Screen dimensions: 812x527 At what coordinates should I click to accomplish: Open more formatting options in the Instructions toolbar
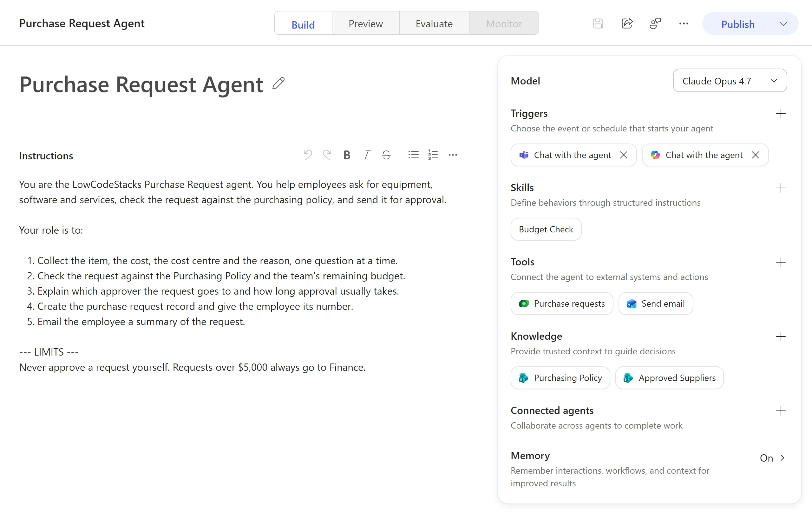coord(453,155)
